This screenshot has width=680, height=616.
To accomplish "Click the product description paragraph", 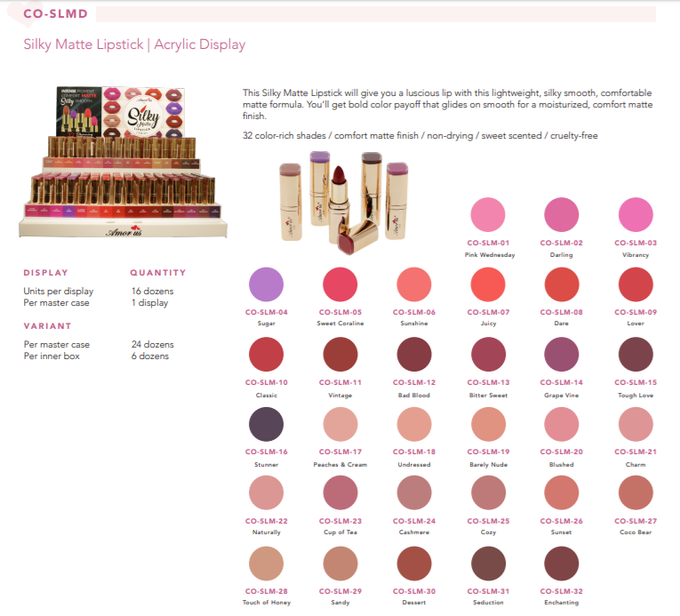I will [447, 104].
